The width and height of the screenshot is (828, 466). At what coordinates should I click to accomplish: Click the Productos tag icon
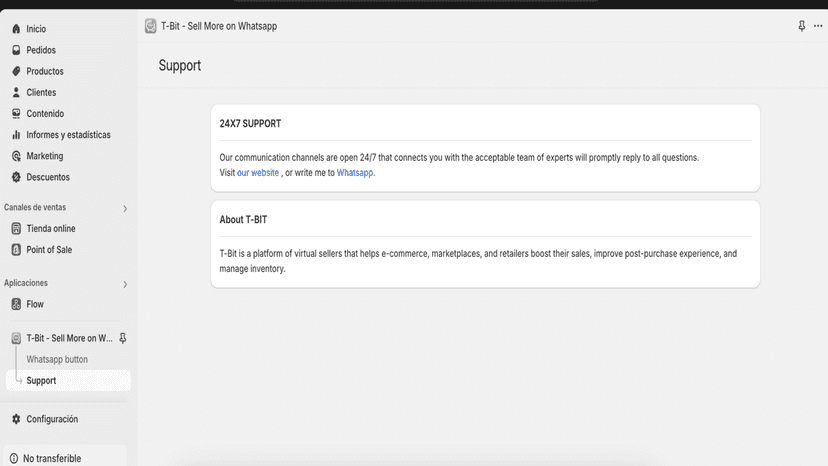pos(16,71)
